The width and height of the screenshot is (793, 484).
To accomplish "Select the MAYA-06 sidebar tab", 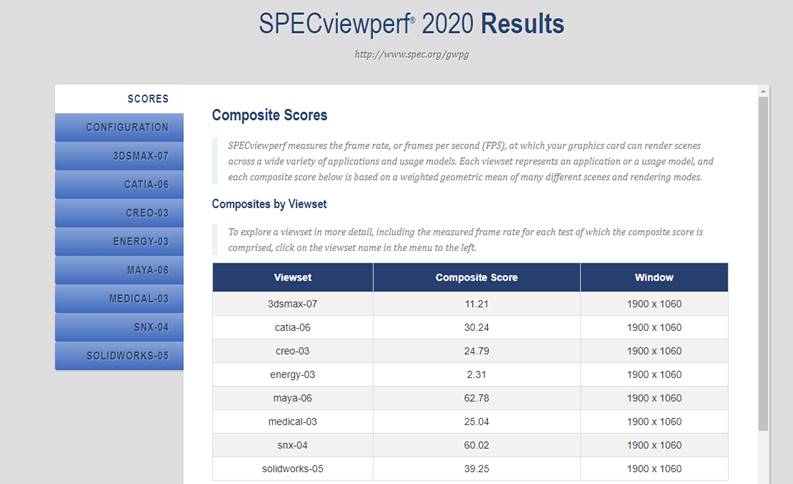I will click(x=119, y=270).
